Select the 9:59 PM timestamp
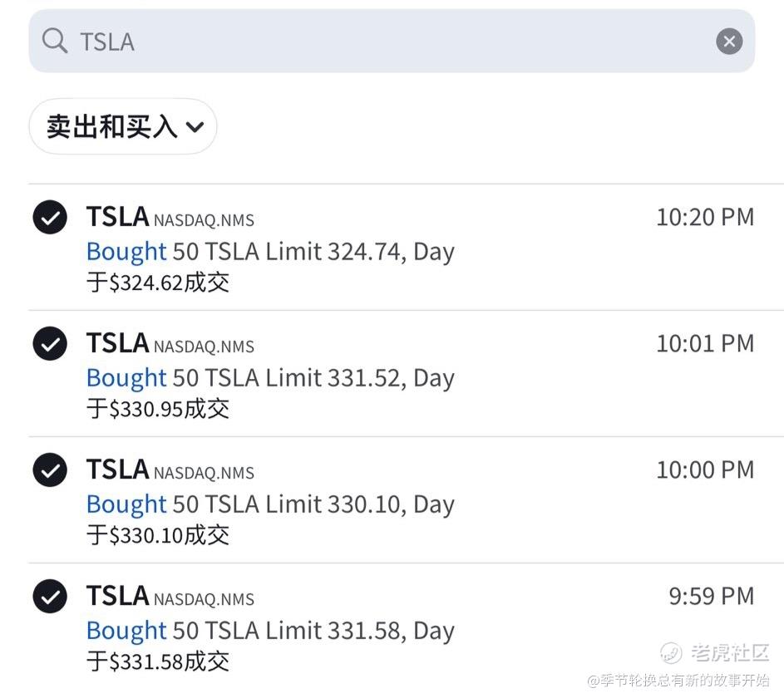 [x=712, y=597]
